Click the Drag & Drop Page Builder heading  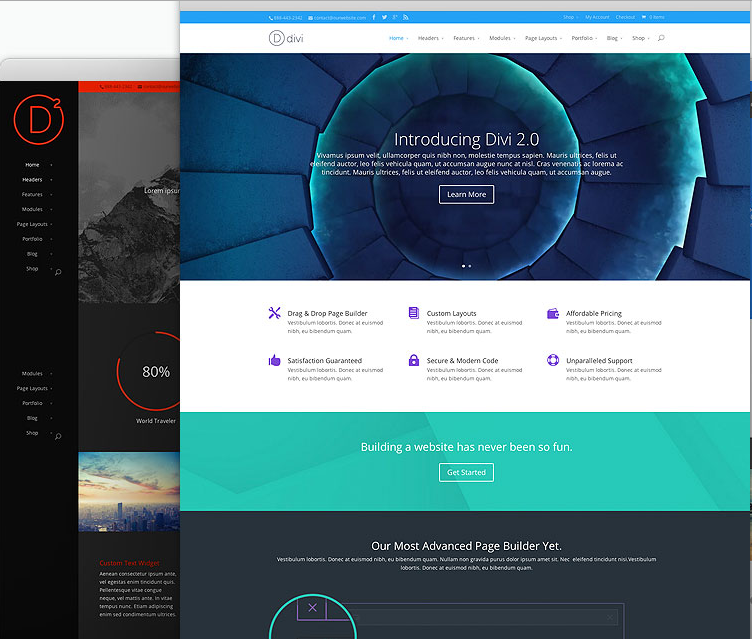[x=327, y=313]
